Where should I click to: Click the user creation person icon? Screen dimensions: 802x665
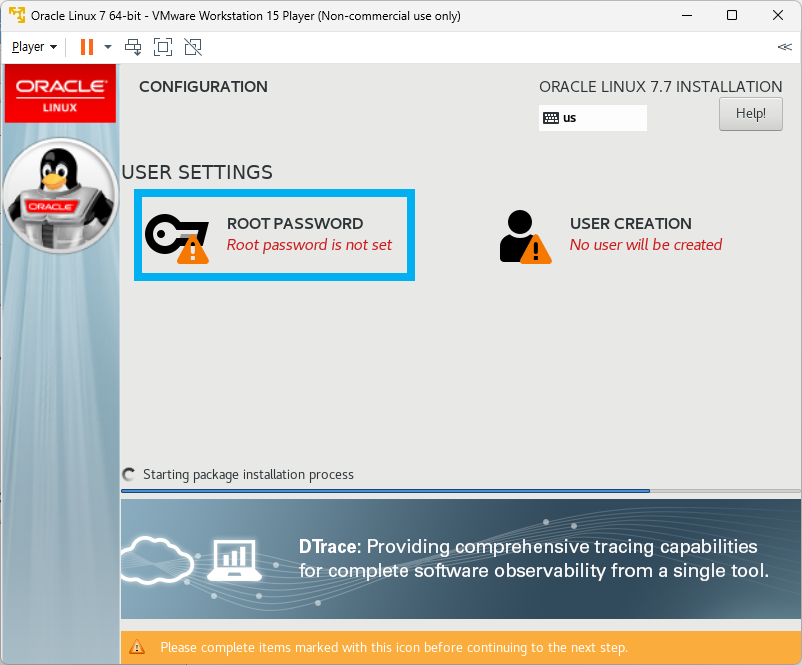pyautogui.click(x=525, y=237)
